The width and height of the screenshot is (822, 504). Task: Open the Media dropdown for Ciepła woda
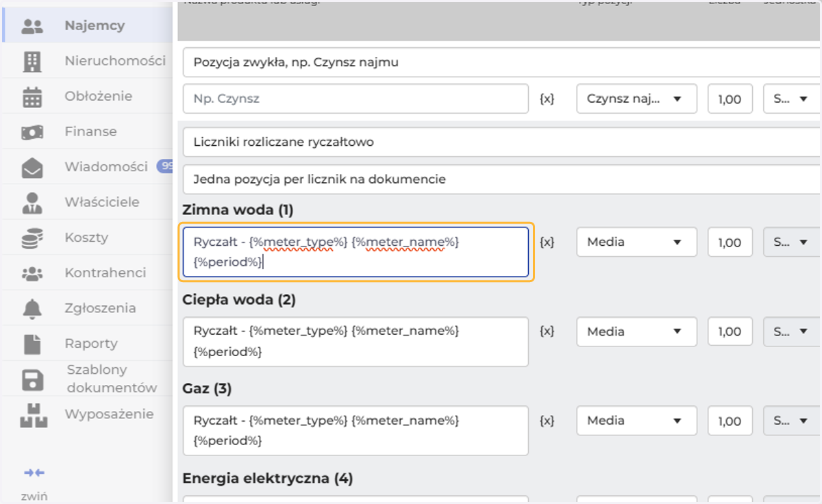(637, 331)
